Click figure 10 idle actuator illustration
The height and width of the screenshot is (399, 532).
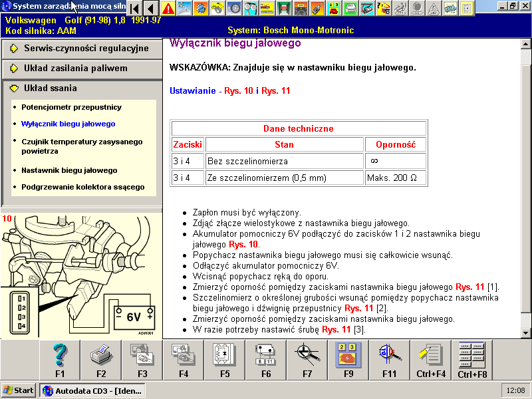[x=81, y=275]
